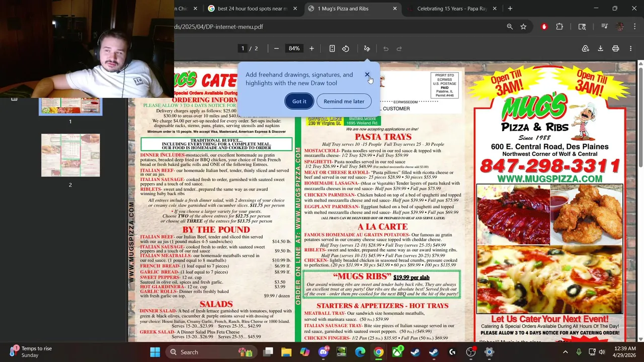The height and width of the screenshot is (362, 644).
Task: Open Chrome three-dot menu
Action: (634, 27)
